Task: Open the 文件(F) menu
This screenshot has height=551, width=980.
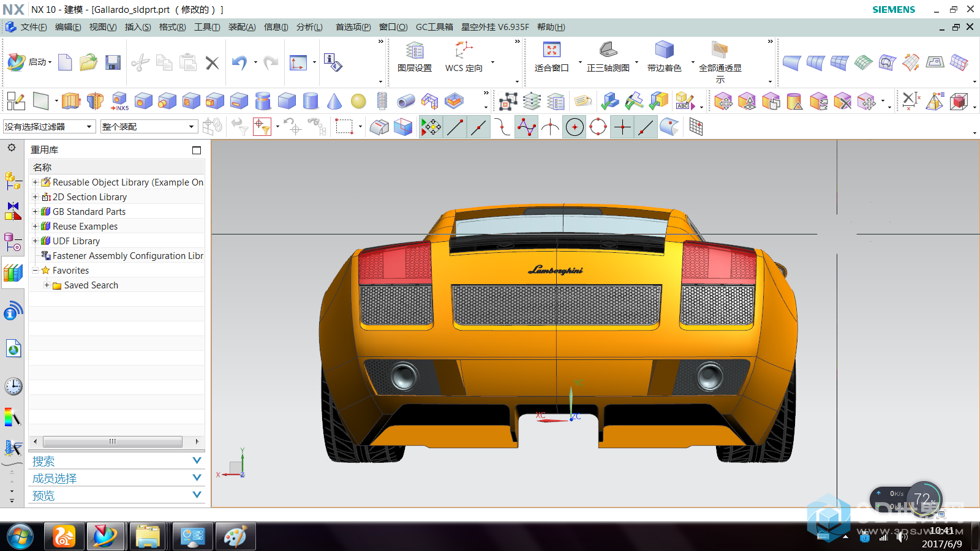Action: point(33,27)
